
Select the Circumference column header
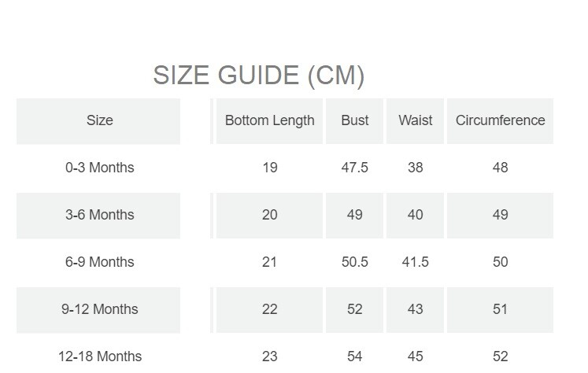pyautogui.click(x=500, y=120)
